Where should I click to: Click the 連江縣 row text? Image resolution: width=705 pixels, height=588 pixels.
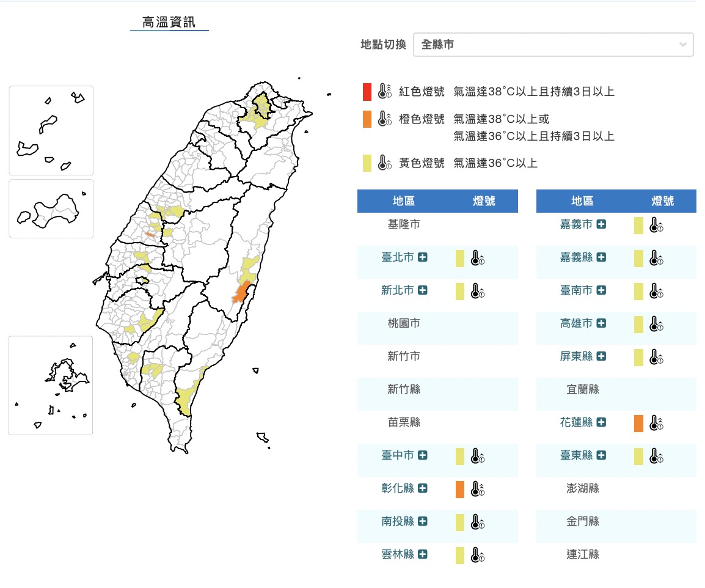coord(583,554)
